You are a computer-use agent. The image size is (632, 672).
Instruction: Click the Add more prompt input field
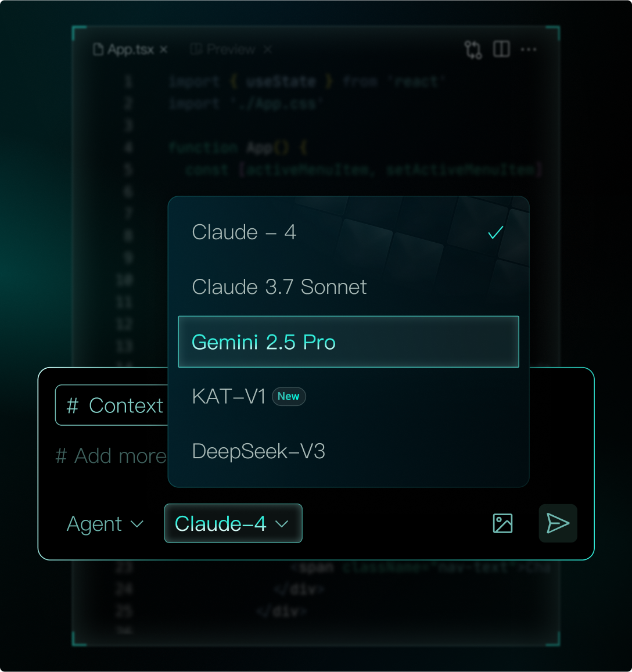click(112, 456)
